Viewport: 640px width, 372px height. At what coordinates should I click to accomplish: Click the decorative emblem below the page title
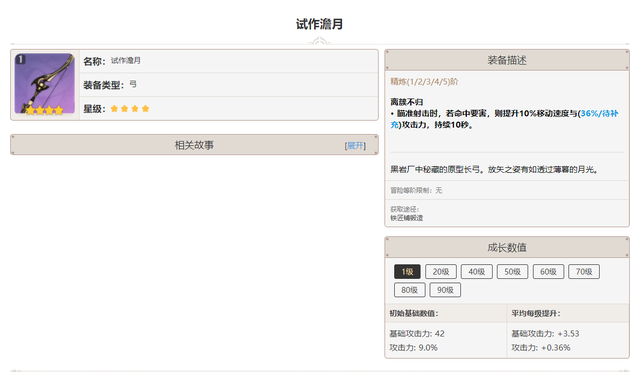[x=320, y=41]
